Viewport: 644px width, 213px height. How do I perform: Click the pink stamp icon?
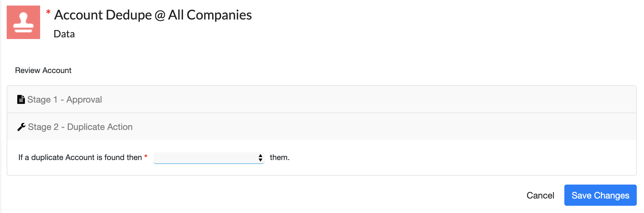[23, 22]
